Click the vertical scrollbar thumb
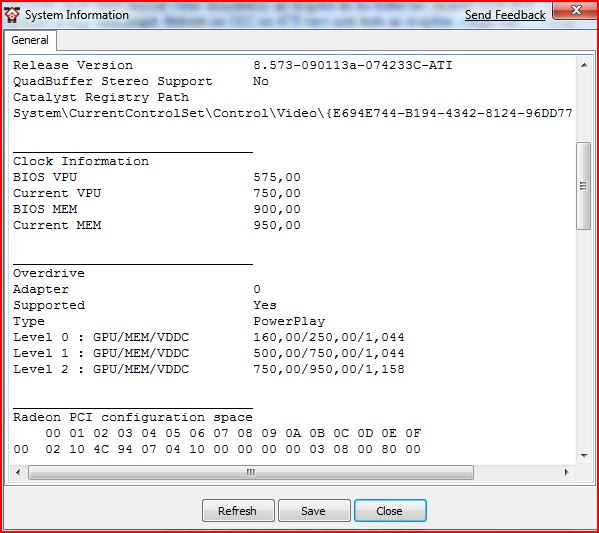 583,186
